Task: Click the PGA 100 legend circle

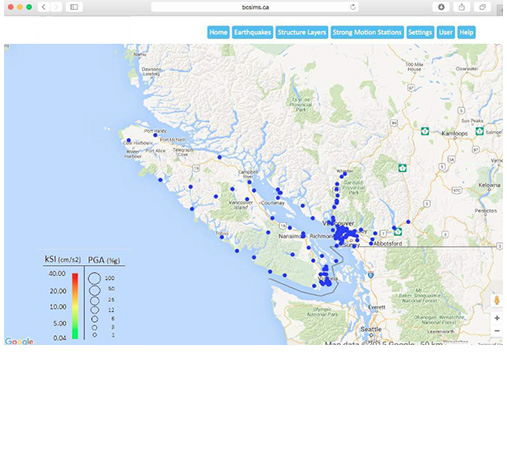Action: point(95,278)
